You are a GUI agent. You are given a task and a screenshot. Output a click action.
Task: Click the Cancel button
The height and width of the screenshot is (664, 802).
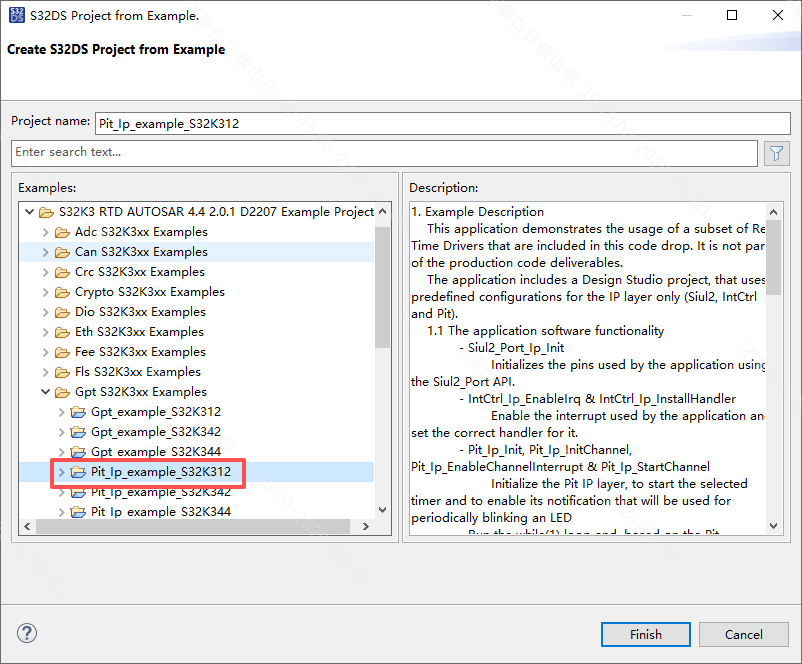pyautogui.click(x=743, y=634)
